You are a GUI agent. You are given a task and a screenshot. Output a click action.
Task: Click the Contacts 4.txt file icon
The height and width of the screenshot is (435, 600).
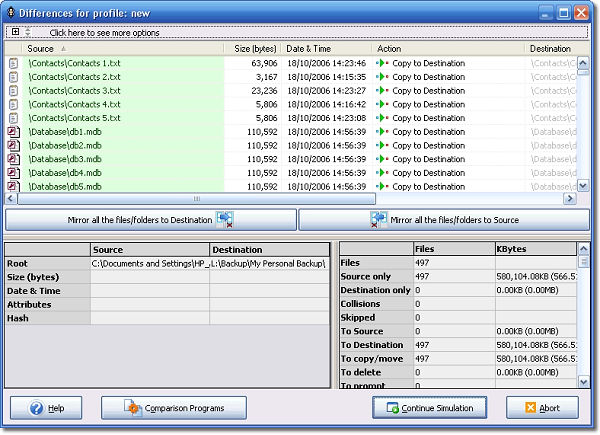tap(13, 104)
